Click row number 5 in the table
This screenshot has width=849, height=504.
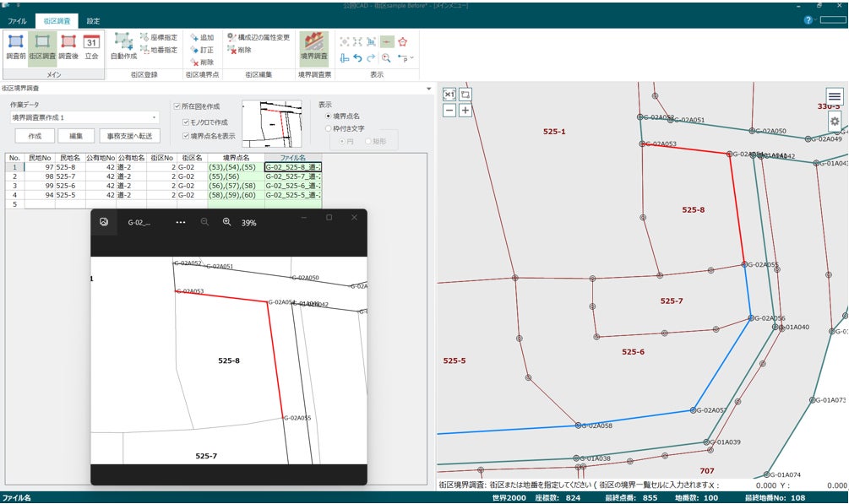[x=14, y=204]
